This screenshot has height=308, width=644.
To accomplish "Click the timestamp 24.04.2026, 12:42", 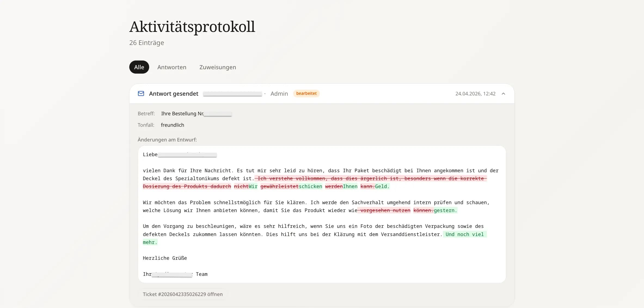I will point(475,93).
